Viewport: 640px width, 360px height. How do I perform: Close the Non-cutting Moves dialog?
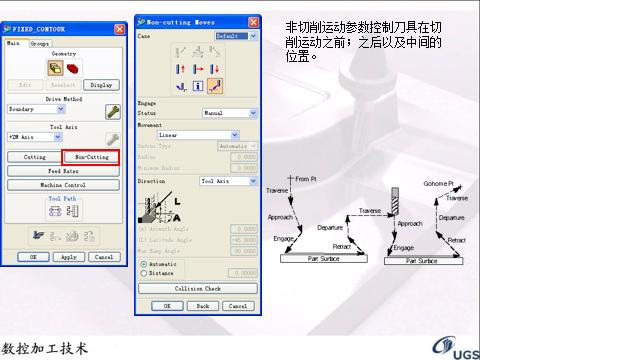pyautogui.click(x=253, y=22)
